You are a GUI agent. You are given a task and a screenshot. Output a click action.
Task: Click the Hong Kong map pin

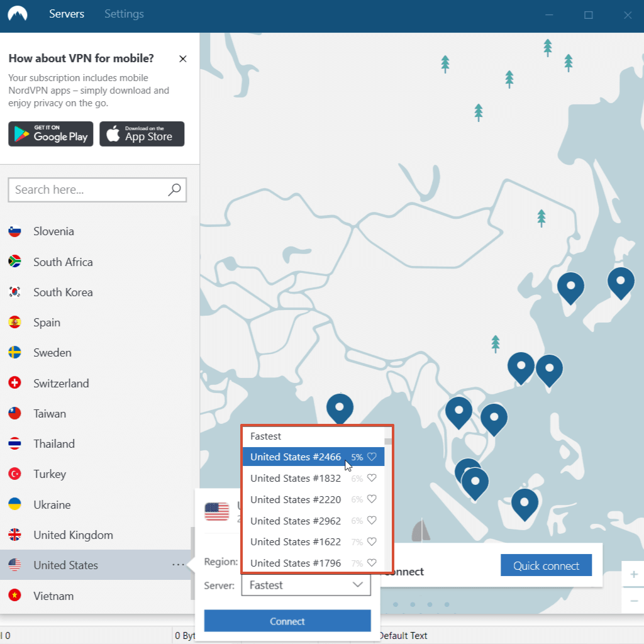521,368
